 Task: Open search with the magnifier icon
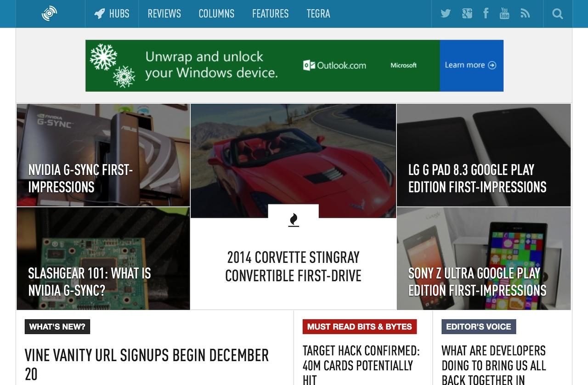coord(557,14)
